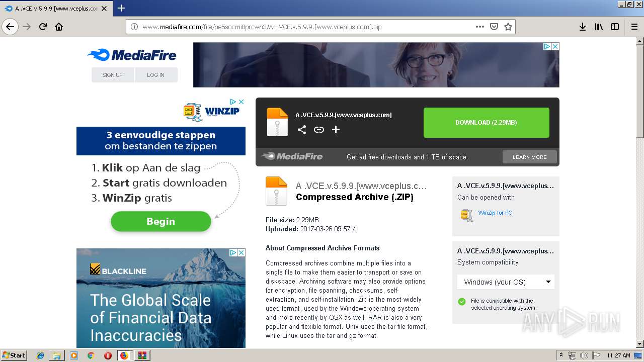Expand the Windows (your OS) dropdown
The image size is (644, 362).
pyautogui.click(x=506, y=282)
